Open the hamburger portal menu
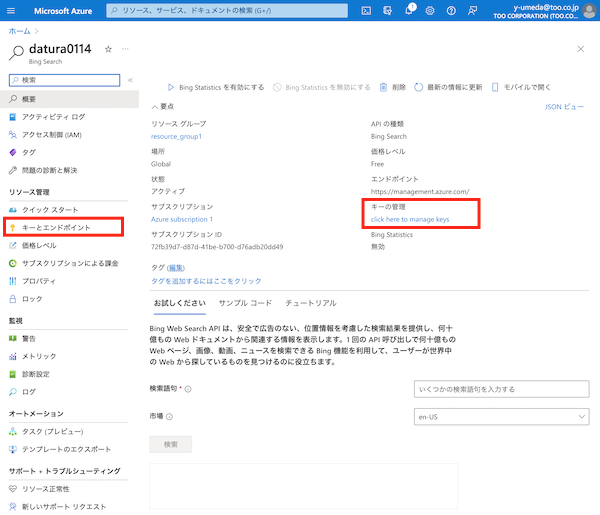The height and width of the screenshot is (515, 600). click(x=11, y=11)
